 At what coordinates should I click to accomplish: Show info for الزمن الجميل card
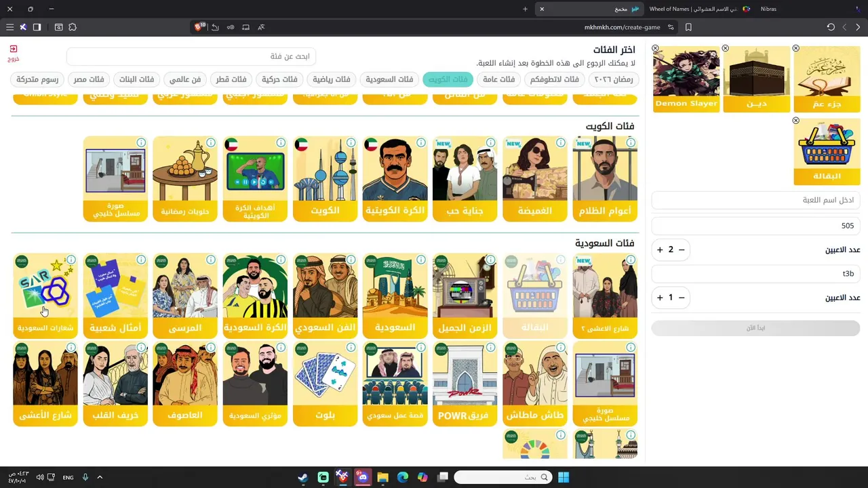(x=491, y=260)
